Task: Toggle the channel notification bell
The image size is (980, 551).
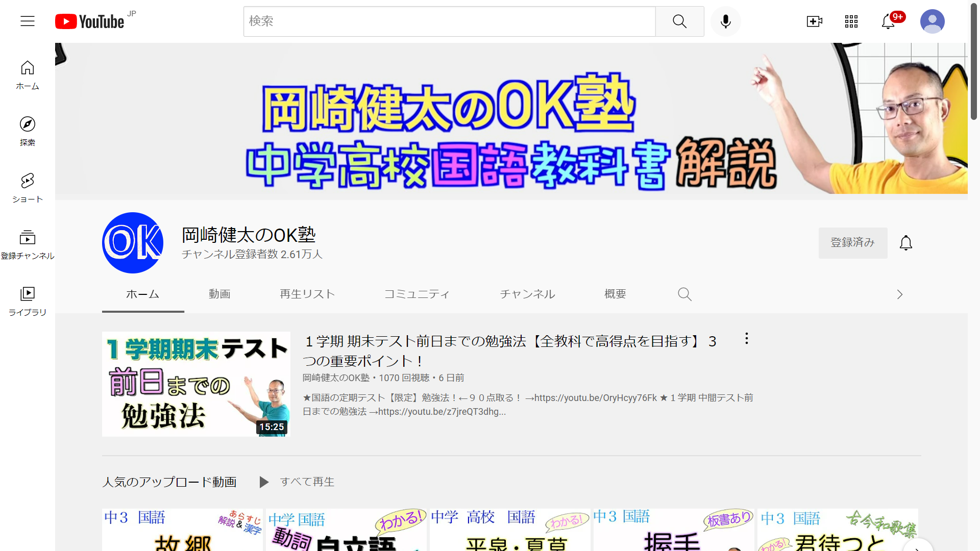Action: pos(905,243)
